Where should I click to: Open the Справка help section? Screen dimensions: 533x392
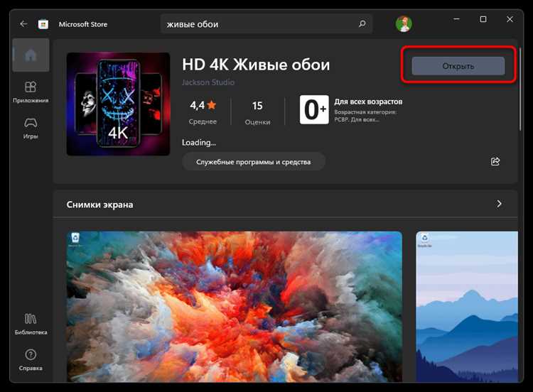(x=31, y=360)
